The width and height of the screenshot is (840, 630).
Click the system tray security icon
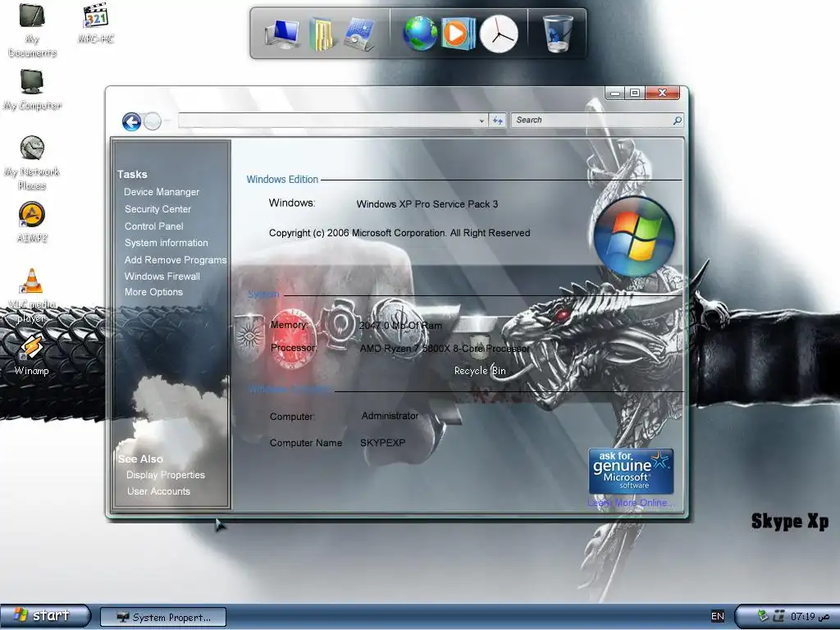763,616
